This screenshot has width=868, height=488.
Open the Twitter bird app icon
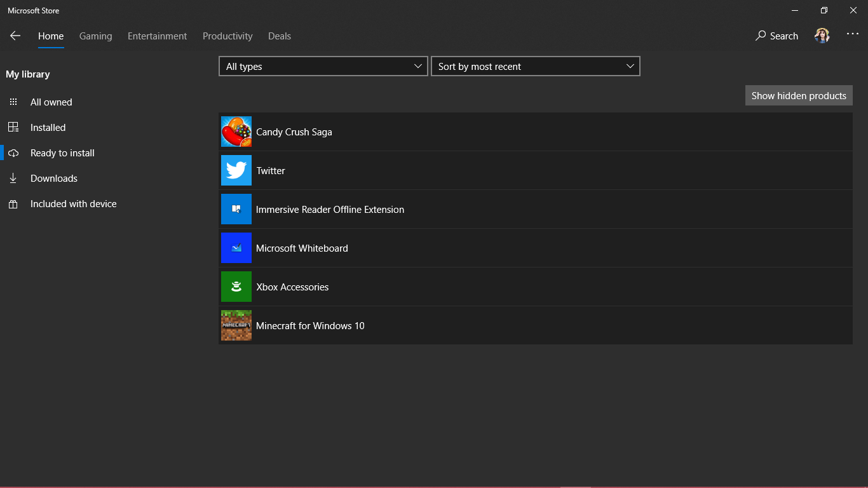236,170
